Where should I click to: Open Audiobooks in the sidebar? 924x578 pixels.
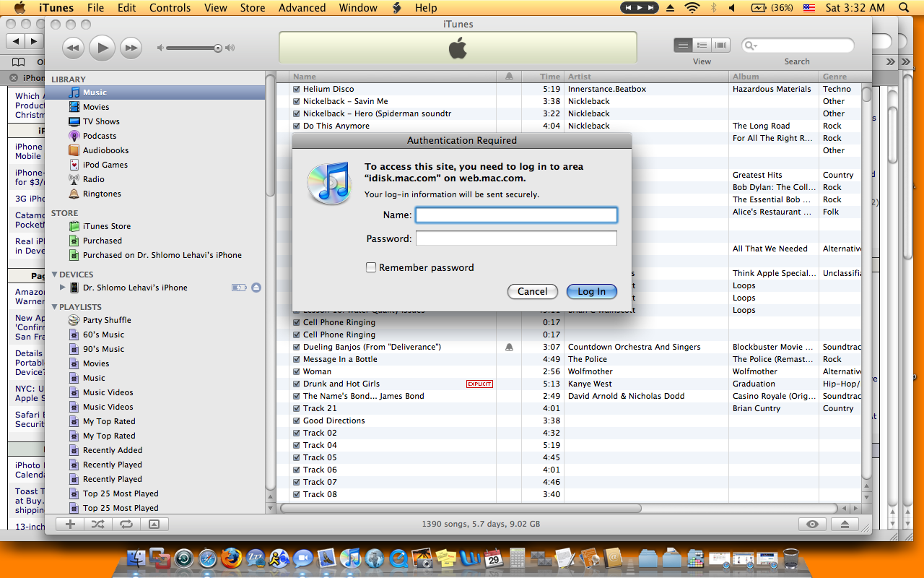[x=155, y=150]
